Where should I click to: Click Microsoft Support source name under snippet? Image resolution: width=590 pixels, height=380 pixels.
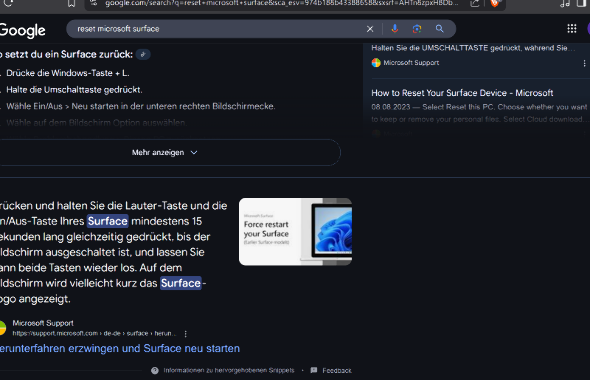click(x=43, y=323)
